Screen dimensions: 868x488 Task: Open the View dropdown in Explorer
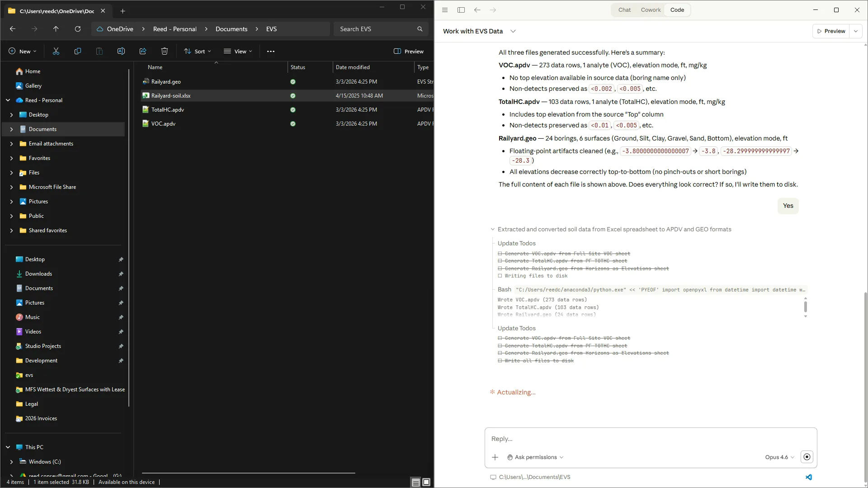[x=238, y=52]
